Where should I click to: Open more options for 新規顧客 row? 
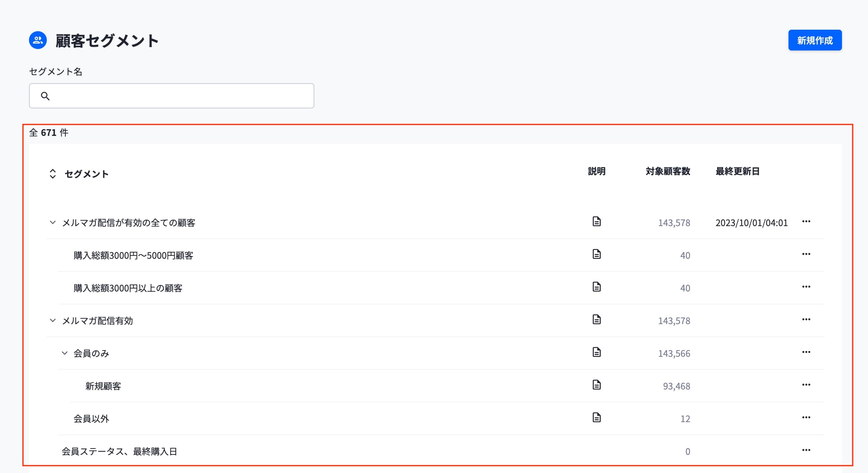806,385
